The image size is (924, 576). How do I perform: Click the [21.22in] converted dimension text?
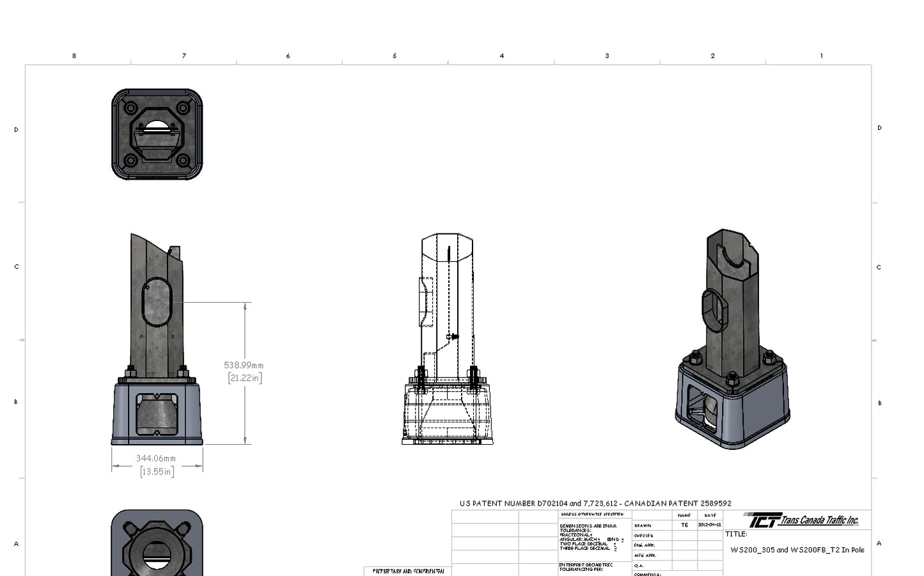tap(244, 378)
